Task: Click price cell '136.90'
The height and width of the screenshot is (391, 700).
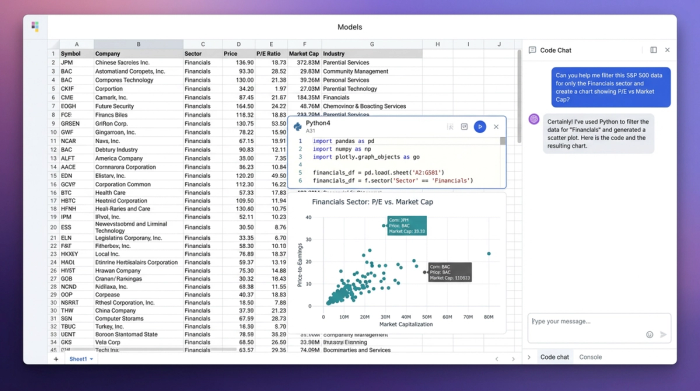Action: click(238, 62)
